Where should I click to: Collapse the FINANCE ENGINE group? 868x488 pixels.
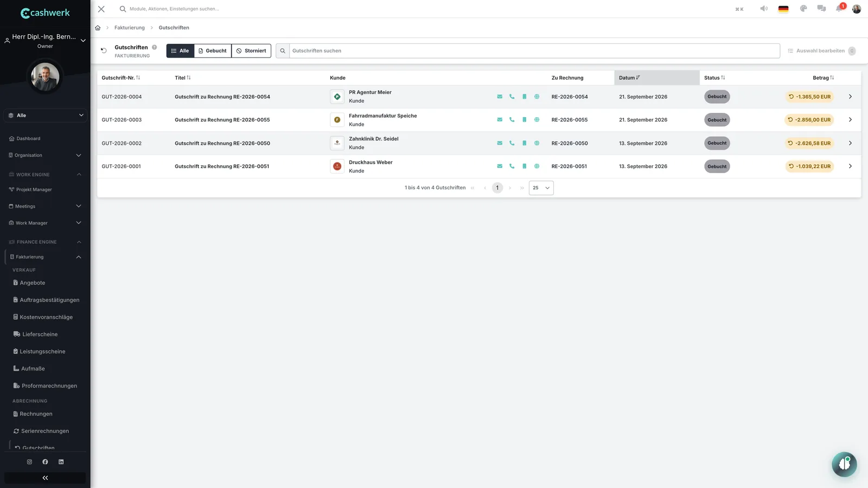tap(79, 242)
